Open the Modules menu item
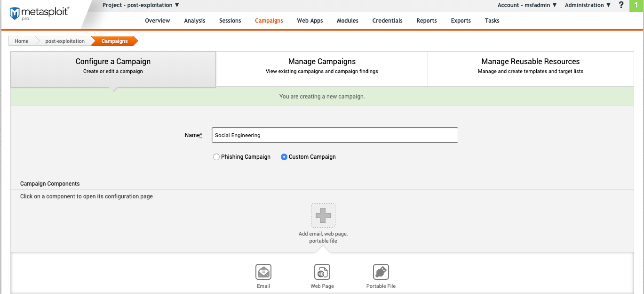The width and height of the screenshot is (644, 294). point(348,21)
